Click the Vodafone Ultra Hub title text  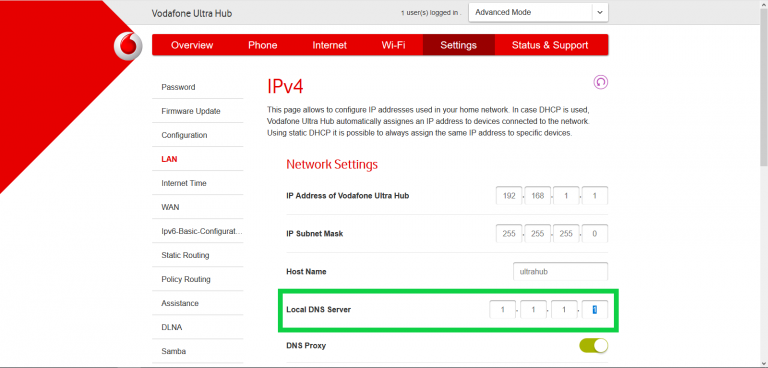tap(192, 13)
